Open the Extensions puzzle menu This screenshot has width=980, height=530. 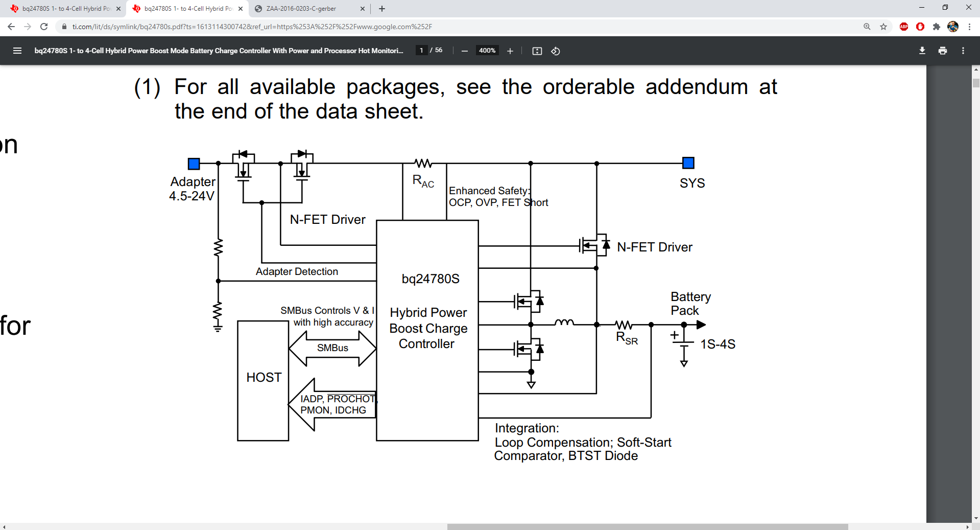pyautogui.click(x=937, y=27)
